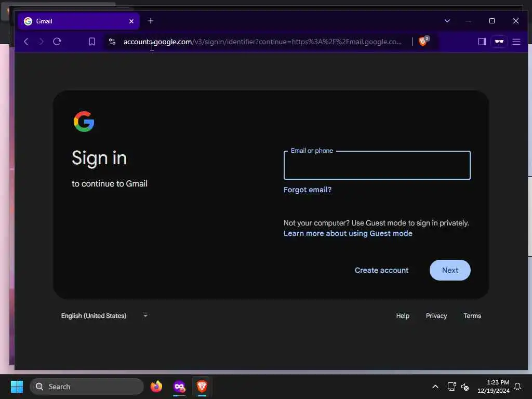The width and height of the screenshot is (532, 399).
Task: Open a new tab with the plus icon
Action: pos(151,21)
